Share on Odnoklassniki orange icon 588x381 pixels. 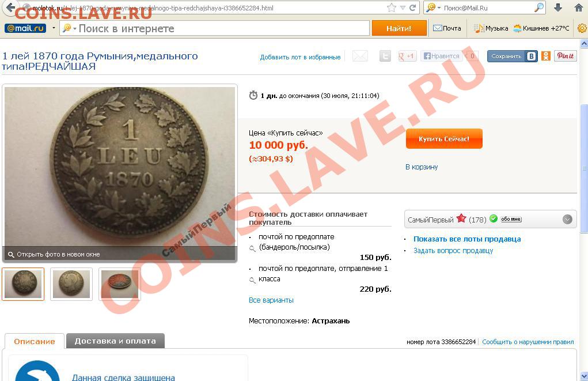pyautogui.click(x=546, y=56)
